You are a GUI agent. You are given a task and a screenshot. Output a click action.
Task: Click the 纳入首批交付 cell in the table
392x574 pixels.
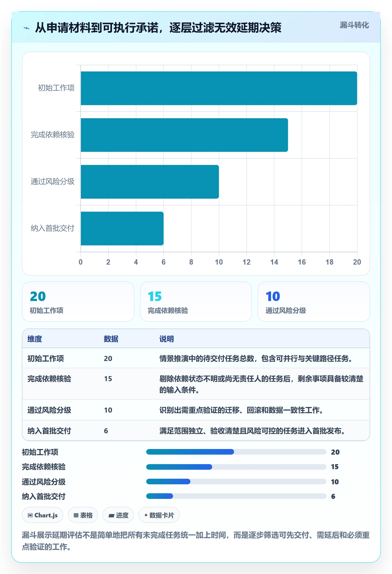(x=49, y=431)
